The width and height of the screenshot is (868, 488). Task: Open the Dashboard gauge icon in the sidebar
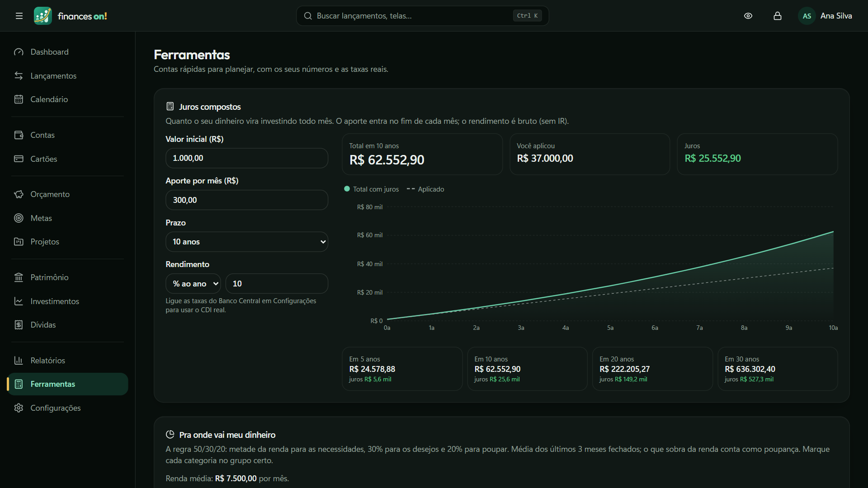click(x=19, y=52)
